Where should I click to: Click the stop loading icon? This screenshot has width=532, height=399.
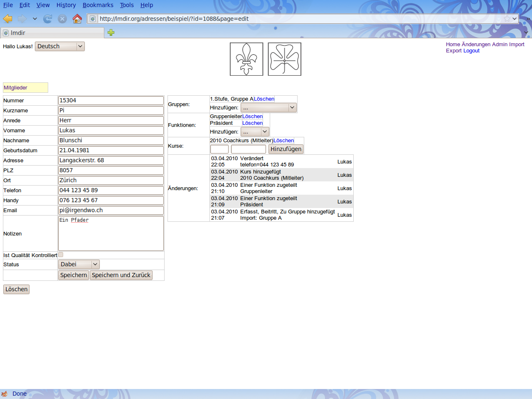[x=62, y=19]
